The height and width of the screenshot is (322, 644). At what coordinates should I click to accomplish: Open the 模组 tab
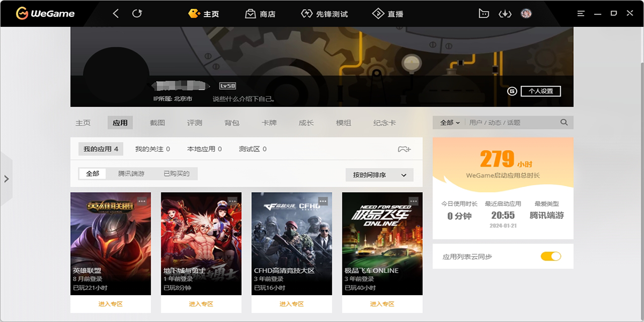[343, 123]
